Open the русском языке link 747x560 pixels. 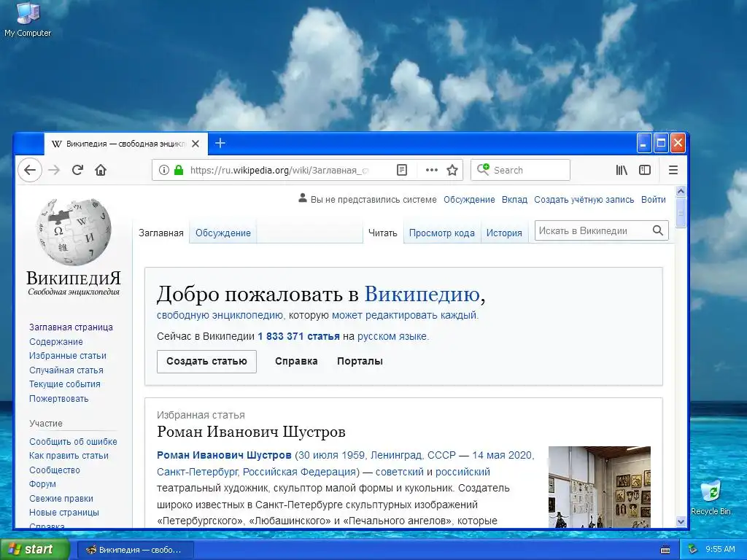(392, 336)
